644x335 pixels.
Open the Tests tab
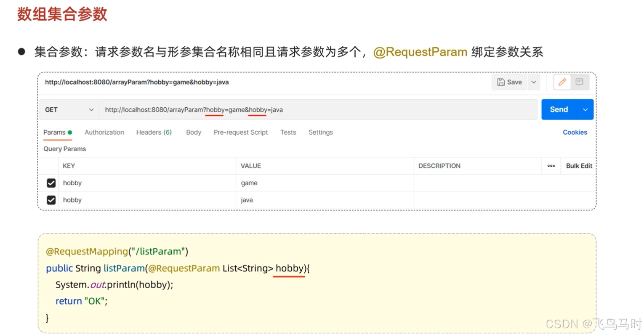coord(288,132)
